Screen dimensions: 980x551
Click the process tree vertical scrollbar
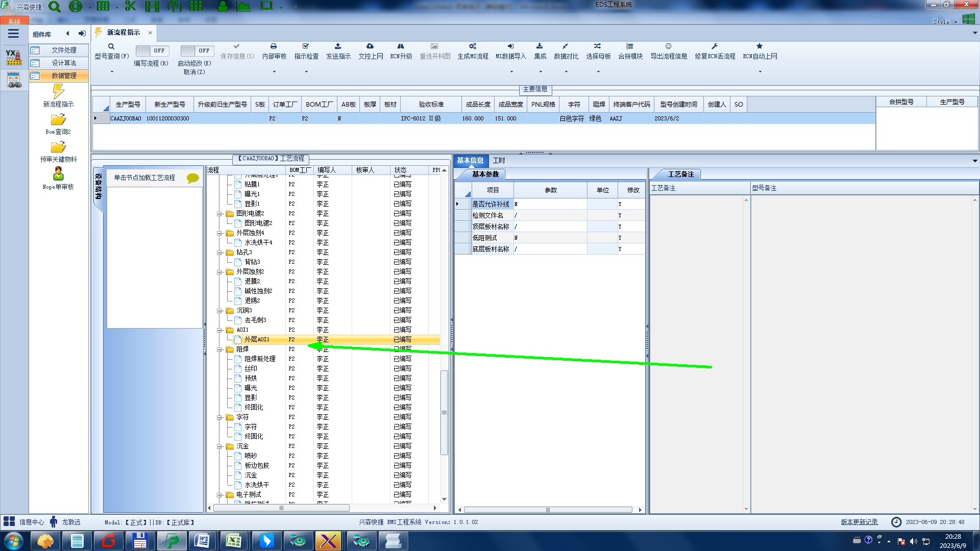click(444, 412)
